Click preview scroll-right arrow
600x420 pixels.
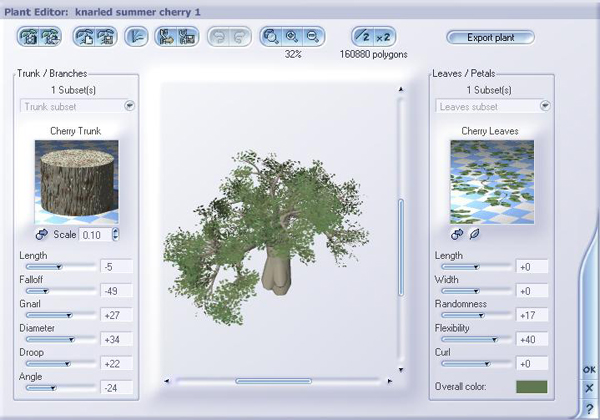(390, 381)
